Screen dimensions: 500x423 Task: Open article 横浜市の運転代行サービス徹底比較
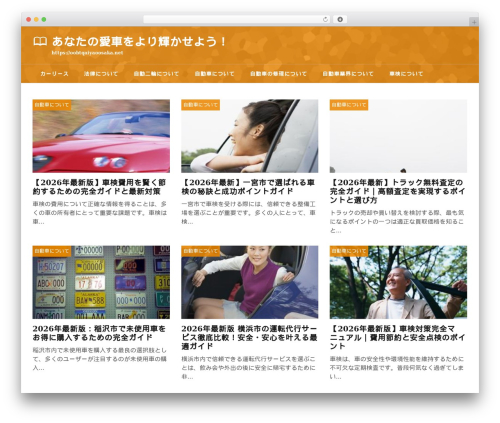pyautogui.click(x=249, y=338)
